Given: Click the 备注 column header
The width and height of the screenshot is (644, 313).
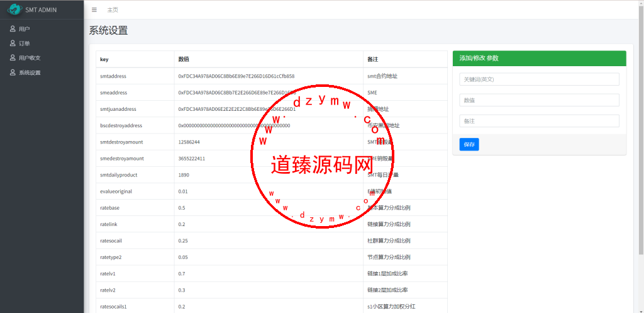Looking at the screenshot, I should click(406, 59).
